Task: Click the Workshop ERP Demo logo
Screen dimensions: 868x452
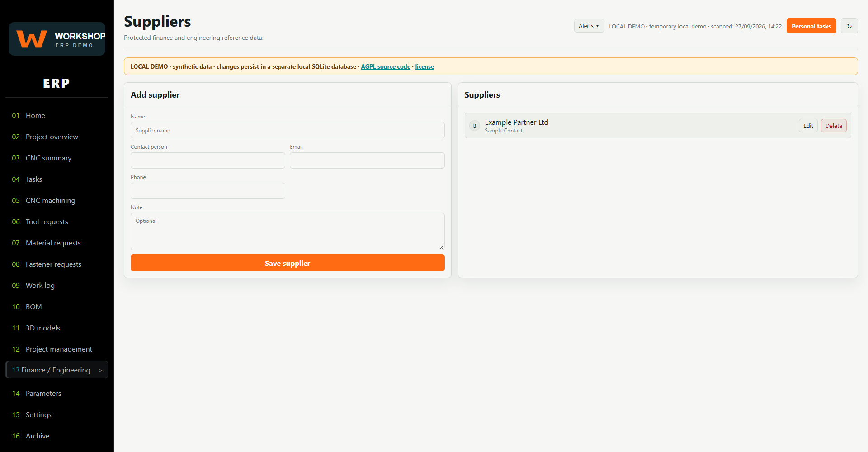Action: pos(57,39)
